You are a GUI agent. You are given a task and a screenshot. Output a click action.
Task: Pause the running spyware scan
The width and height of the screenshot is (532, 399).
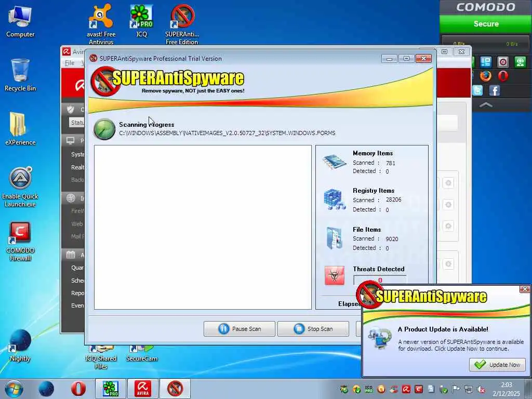coord(239,329)
